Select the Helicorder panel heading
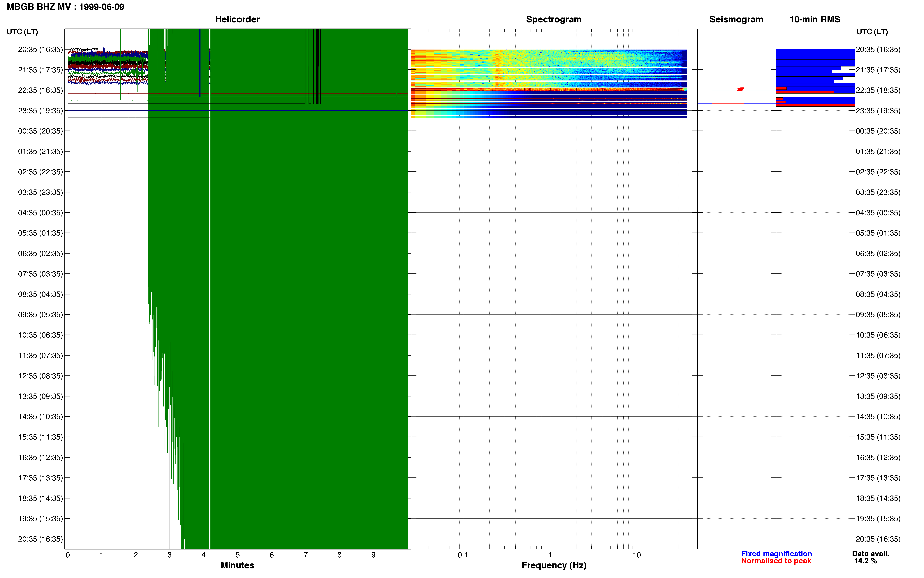Screen dimensions: 924x578 pyautogui.click(x=237, y=20)
